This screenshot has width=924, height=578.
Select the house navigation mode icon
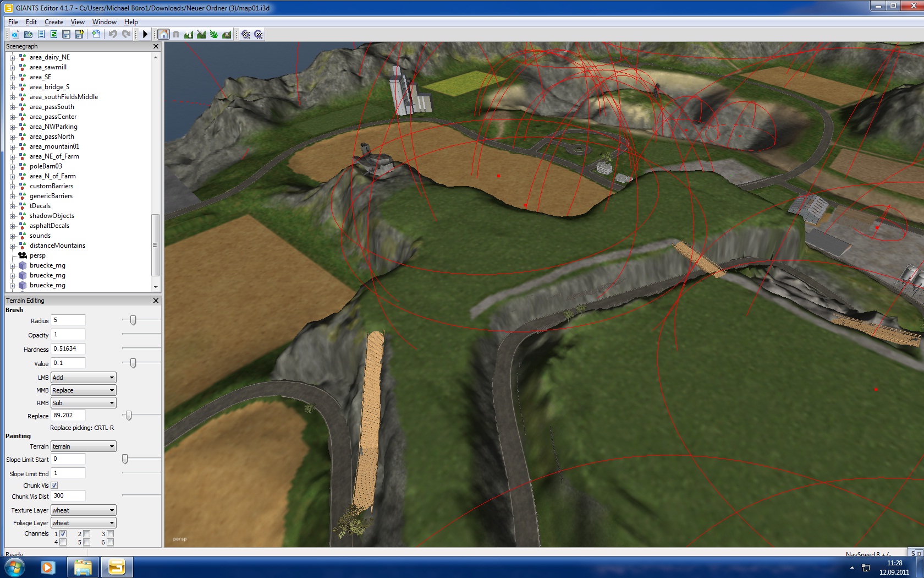[163, 34]
